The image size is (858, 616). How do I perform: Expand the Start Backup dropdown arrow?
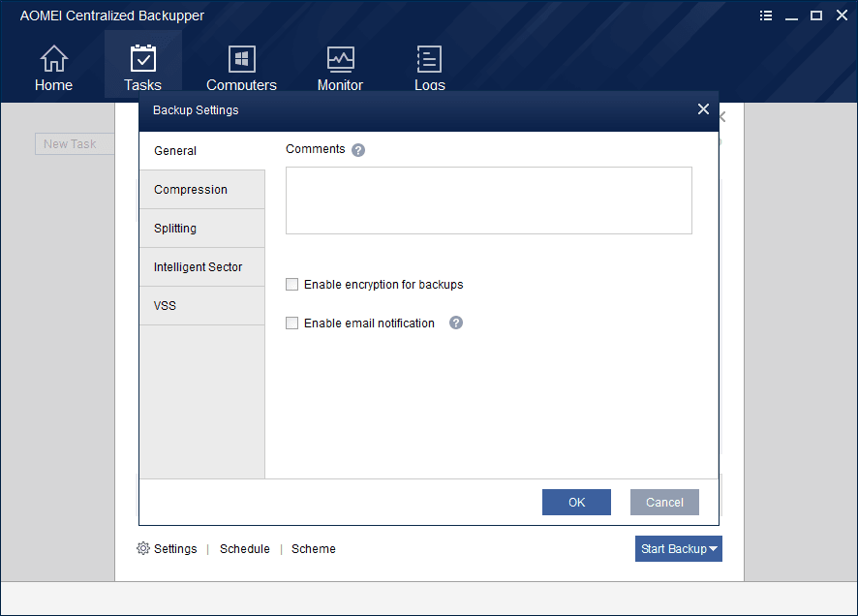(x=714, y=549)
